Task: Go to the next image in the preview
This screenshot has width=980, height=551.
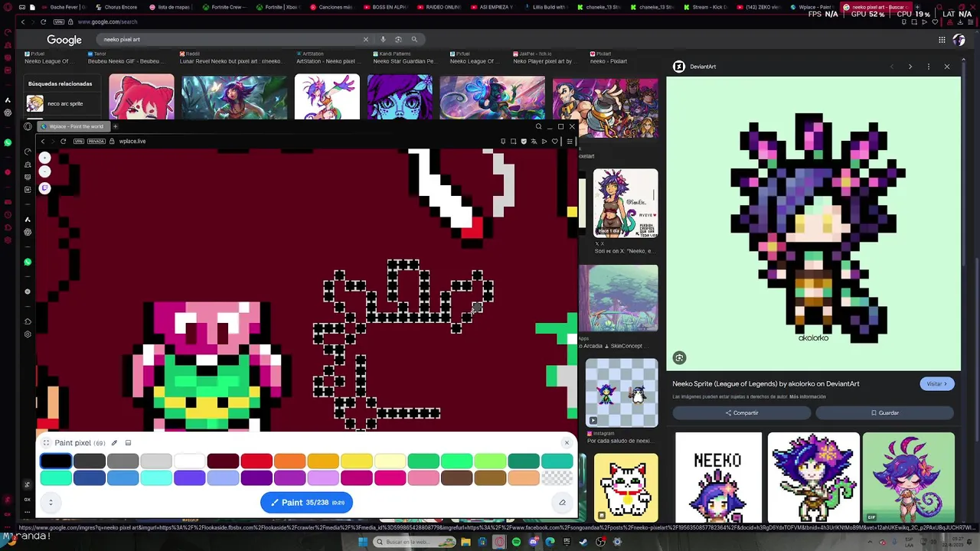Action: (x=910, y=67)
